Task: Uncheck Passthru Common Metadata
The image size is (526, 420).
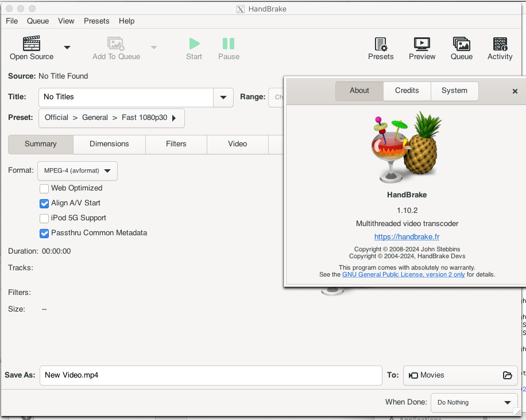Action: [x=44, y=234]
